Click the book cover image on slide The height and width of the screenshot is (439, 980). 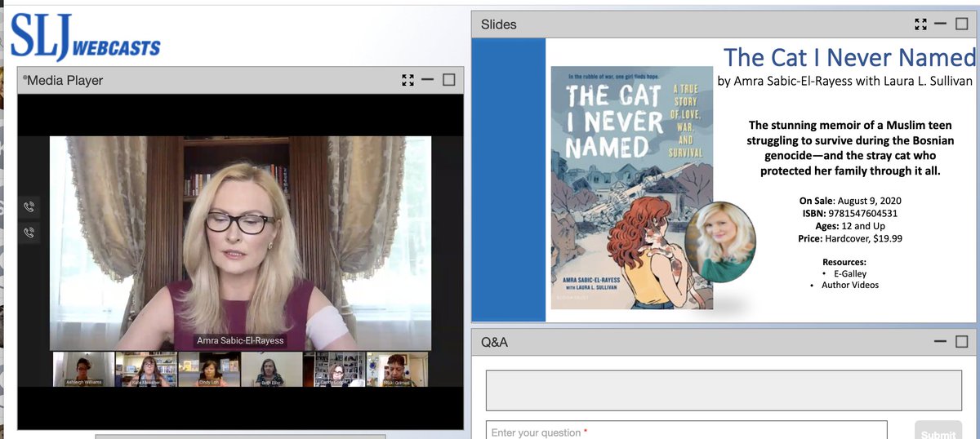(x=632, y=187)
